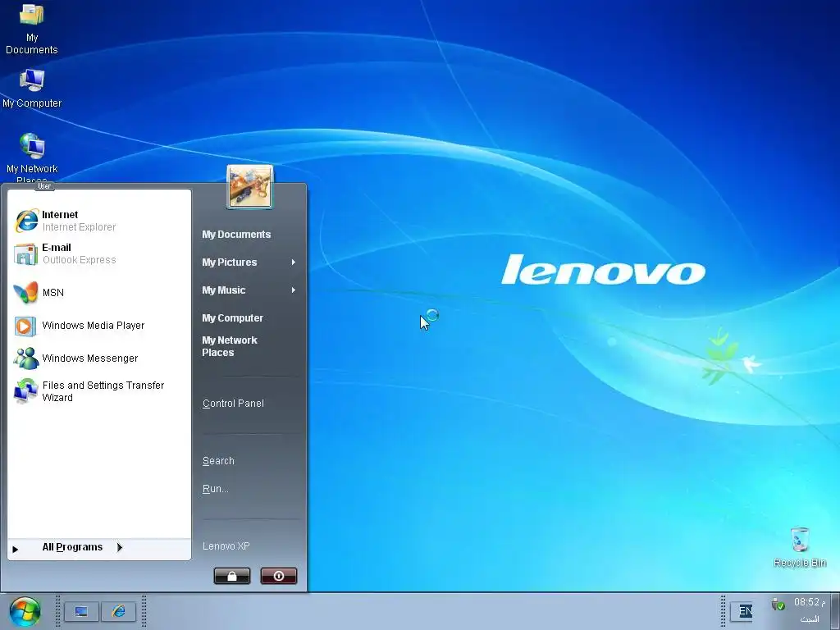Open Outlook Express E-mail icon

[25, 254]
